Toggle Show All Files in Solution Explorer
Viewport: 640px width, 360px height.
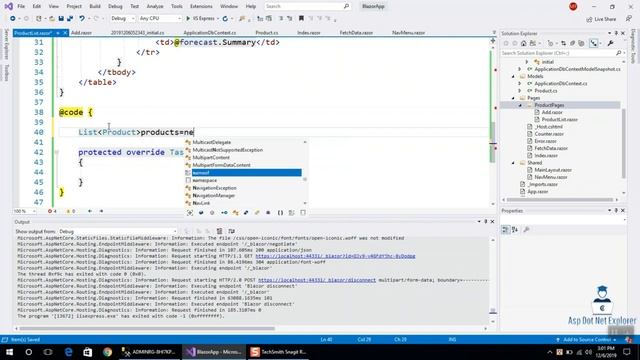click(581, 43)
